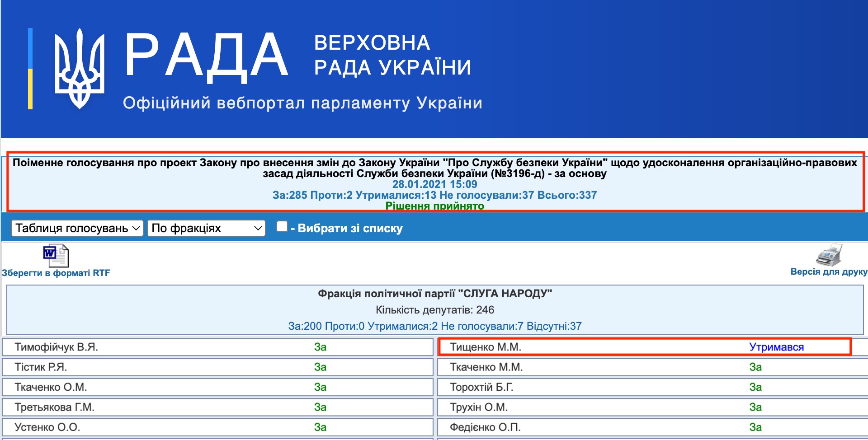Open 'Версія для друку' link
This screenshot has width=868, height=440.
(x=829, y=271)
